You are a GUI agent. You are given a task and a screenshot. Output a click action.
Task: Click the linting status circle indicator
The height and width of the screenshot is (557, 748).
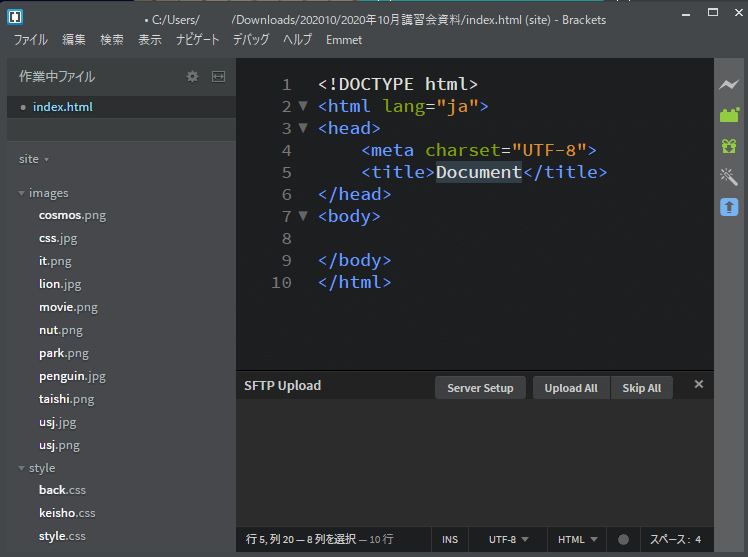click(623, 540)
